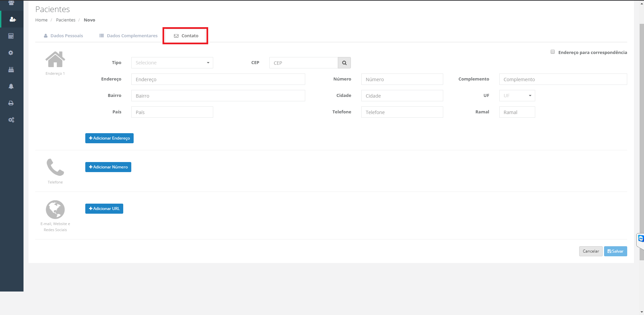This screenshot has height=315, width=644.
Task: Open the calculator icon in sidebar
Action: click(x=11, y=36)
